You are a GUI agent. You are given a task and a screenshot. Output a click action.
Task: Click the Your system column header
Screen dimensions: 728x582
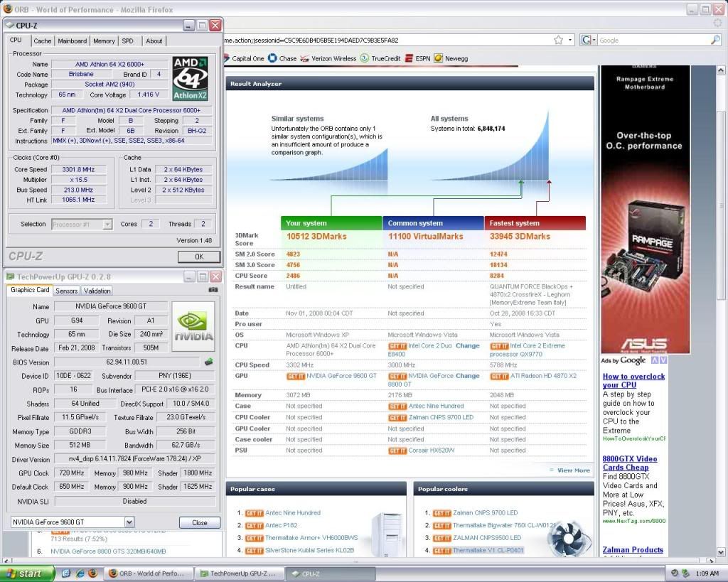pyautogui.click(x=331, y=223)
